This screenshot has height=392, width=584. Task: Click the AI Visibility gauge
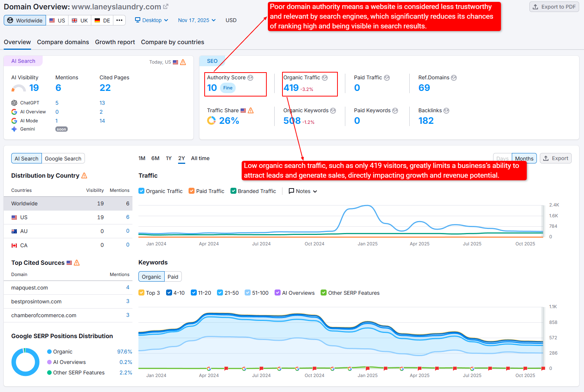click(x=18, y=88)
